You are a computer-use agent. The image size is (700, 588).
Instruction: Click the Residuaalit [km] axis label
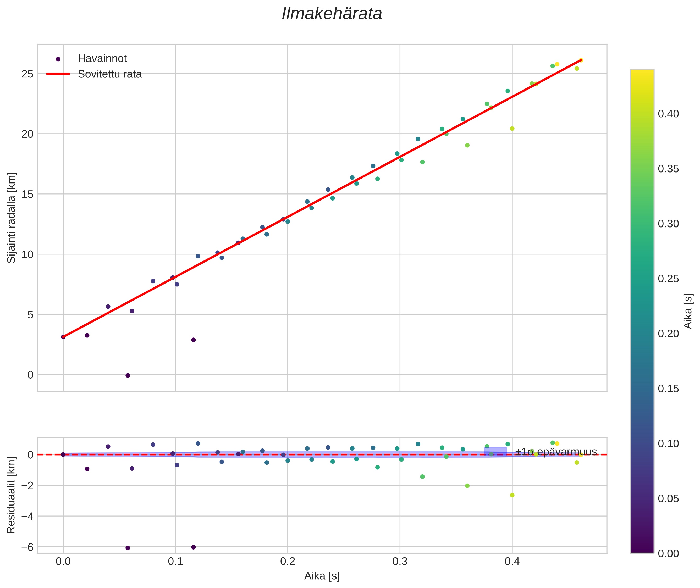11,495
